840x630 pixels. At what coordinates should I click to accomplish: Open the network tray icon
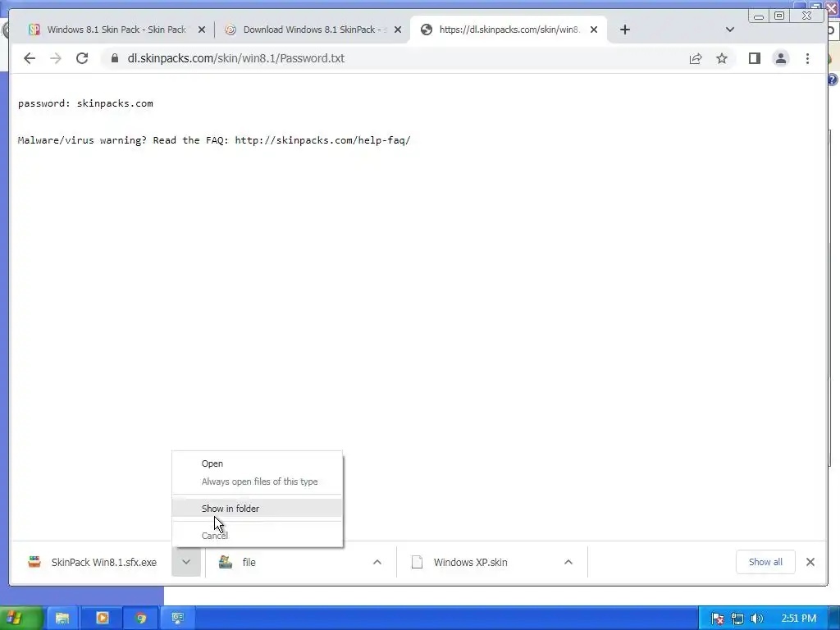tap(737, 619)
